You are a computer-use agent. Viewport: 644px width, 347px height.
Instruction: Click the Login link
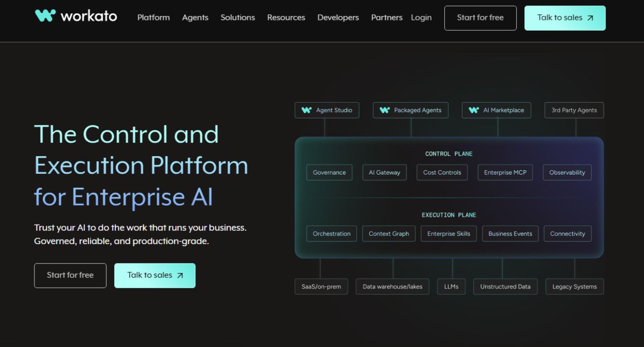pyautogui.click(x=421, y=18)
